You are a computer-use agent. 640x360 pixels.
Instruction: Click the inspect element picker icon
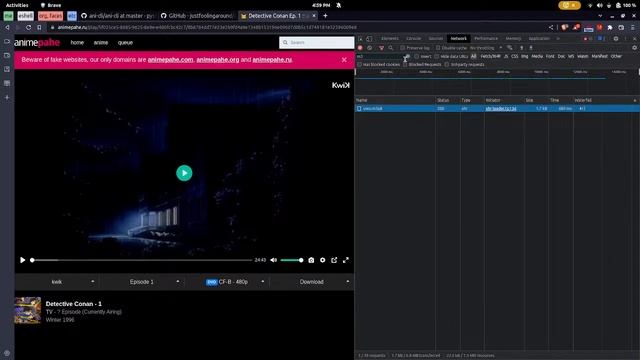(360, 39)
